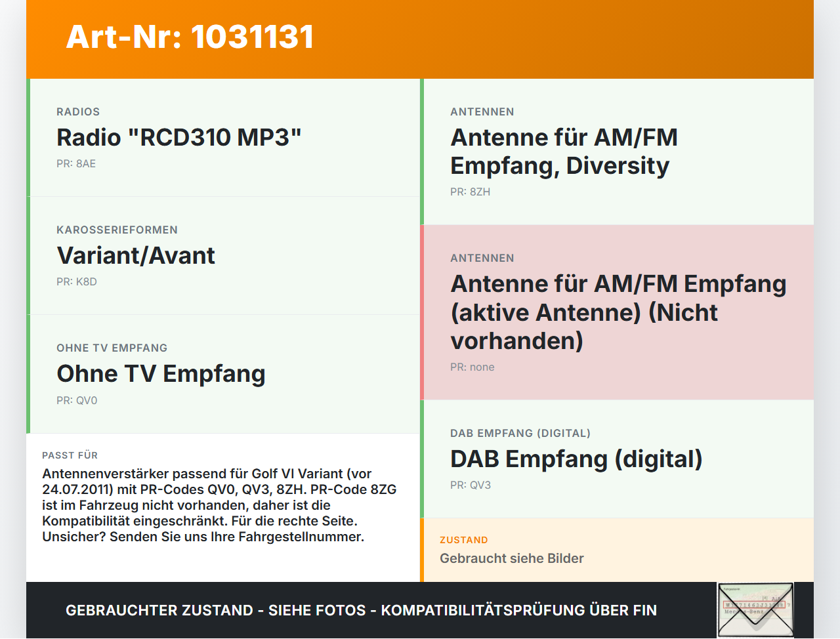Click the "PASST FÜR" label

[x=70, y=455]
